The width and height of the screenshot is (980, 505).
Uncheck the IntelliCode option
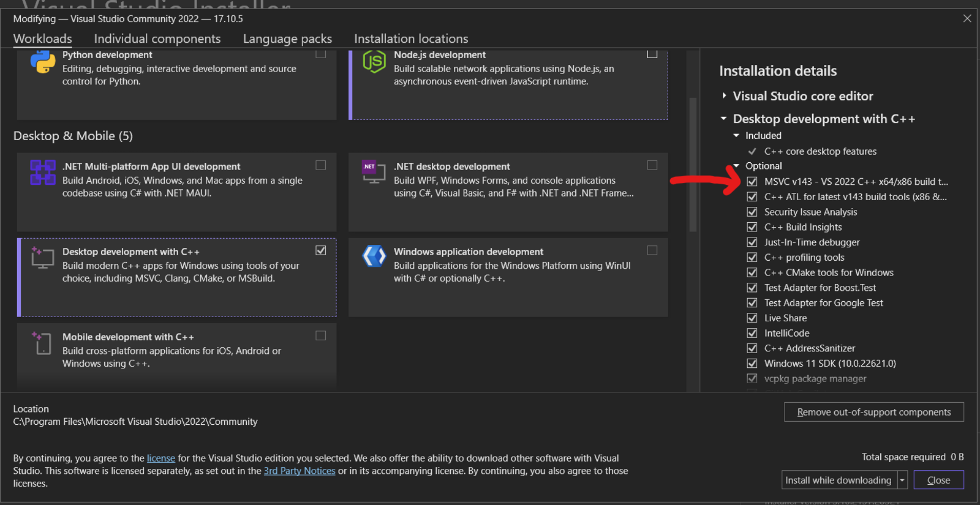pos(752,333)
